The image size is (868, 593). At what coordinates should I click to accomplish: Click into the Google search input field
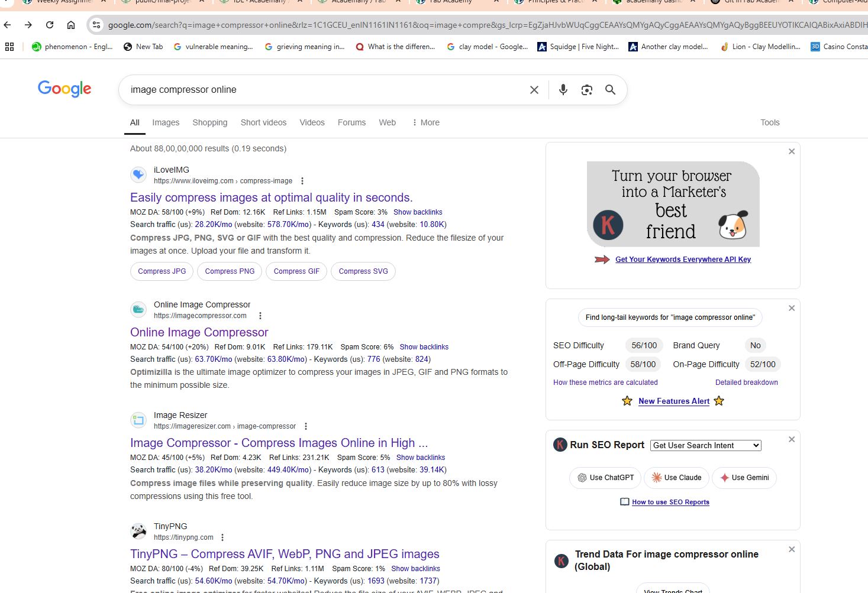(x=325, y=90)
